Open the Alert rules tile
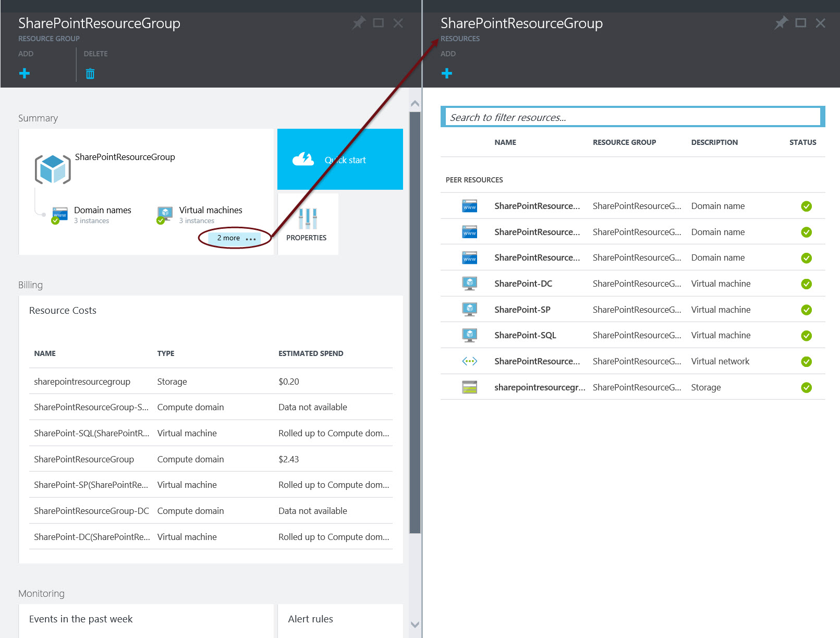 [x=340, y=621]
